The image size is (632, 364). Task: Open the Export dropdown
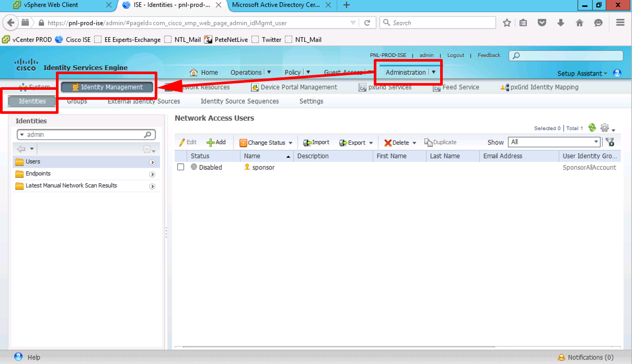356,143
